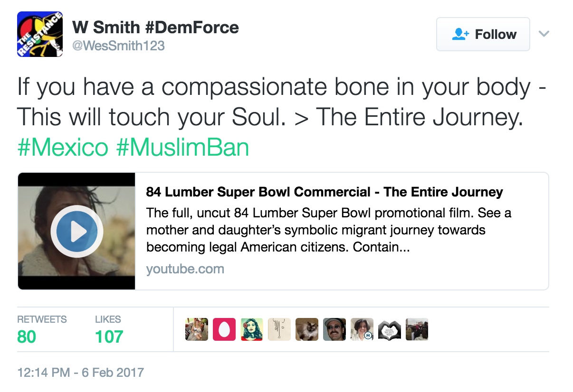The height and width of the screenshot is (392, 573).
Task: Open the #Mexico hashtag
Action: 63,148
